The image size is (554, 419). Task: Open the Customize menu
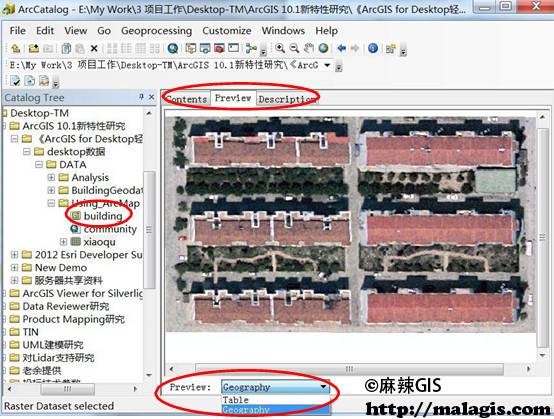tap(227, 31)
